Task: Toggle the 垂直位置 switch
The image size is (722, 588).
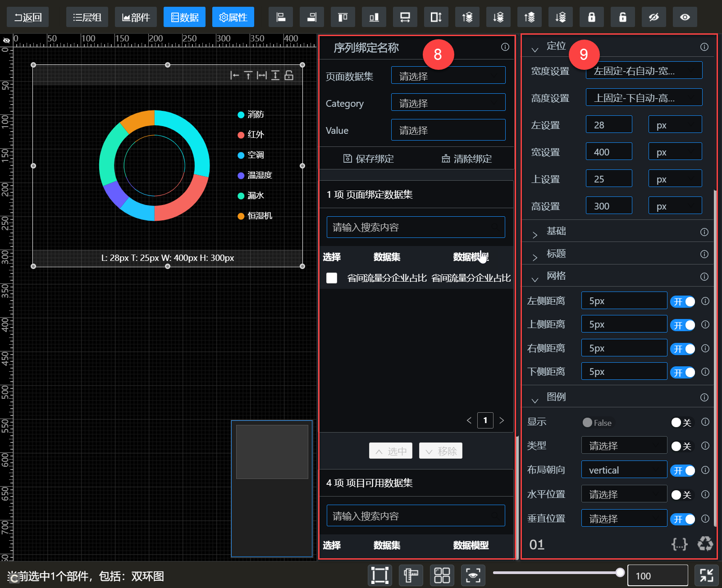Action: click(683, 520)
